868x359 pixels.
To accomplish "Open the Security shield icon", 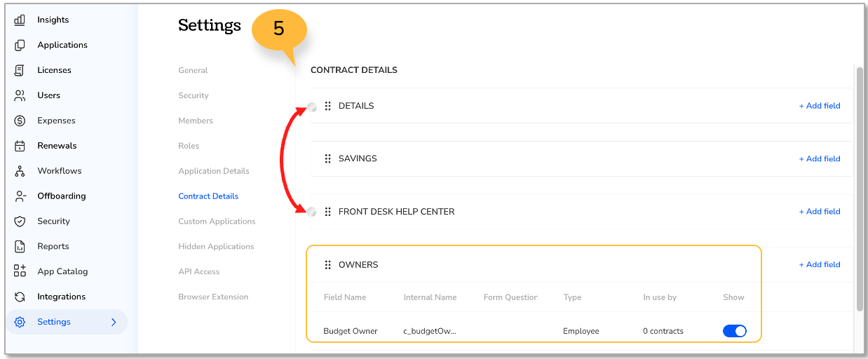I will 20,221.
